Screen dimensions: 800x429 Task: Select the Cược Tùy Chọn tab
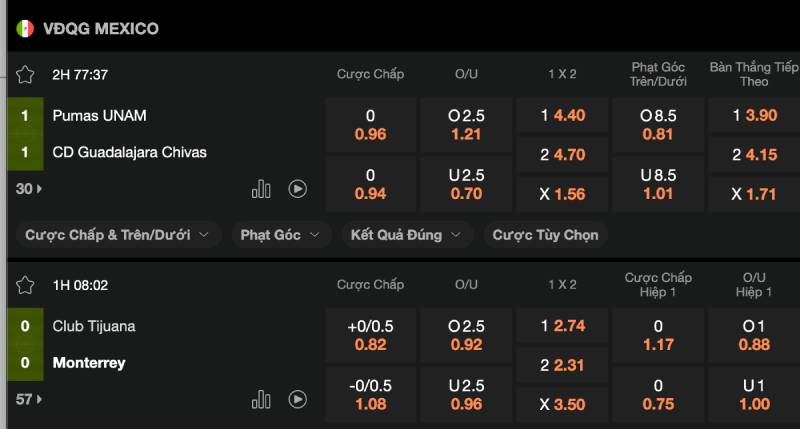click(545, 235)
